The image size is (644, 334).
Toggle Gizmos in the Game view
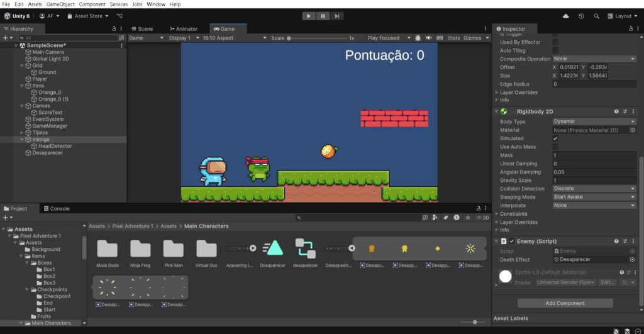[x=472, y=38]
